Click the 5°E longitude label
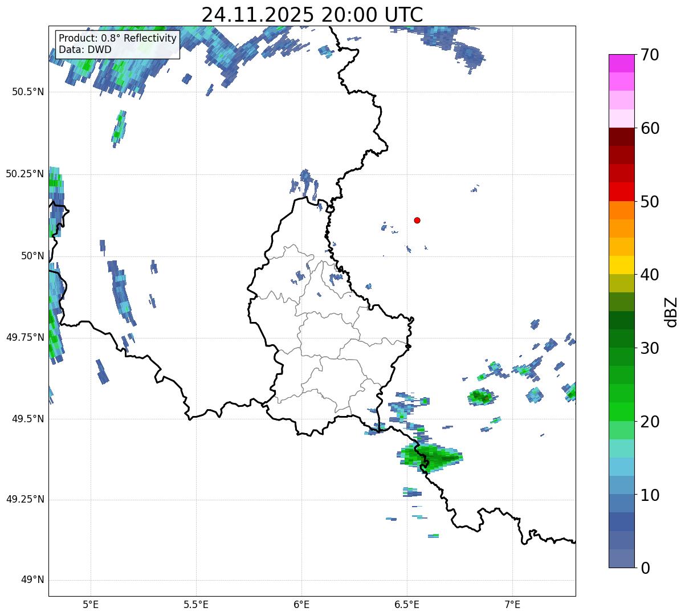This screenshot has width=685, height=616. [x=91, y=604]
